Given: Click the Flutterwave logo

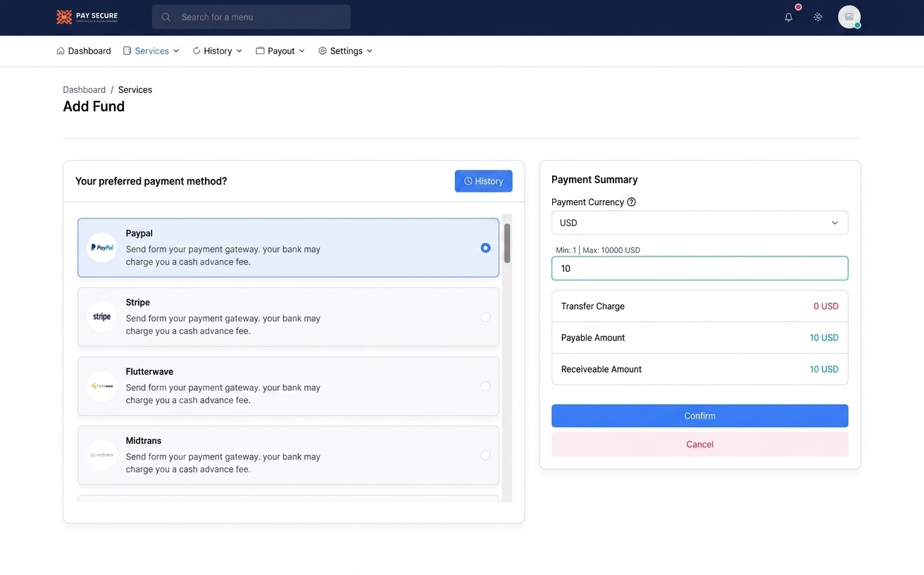Looking at the screenshot, I should click(102, 385).
